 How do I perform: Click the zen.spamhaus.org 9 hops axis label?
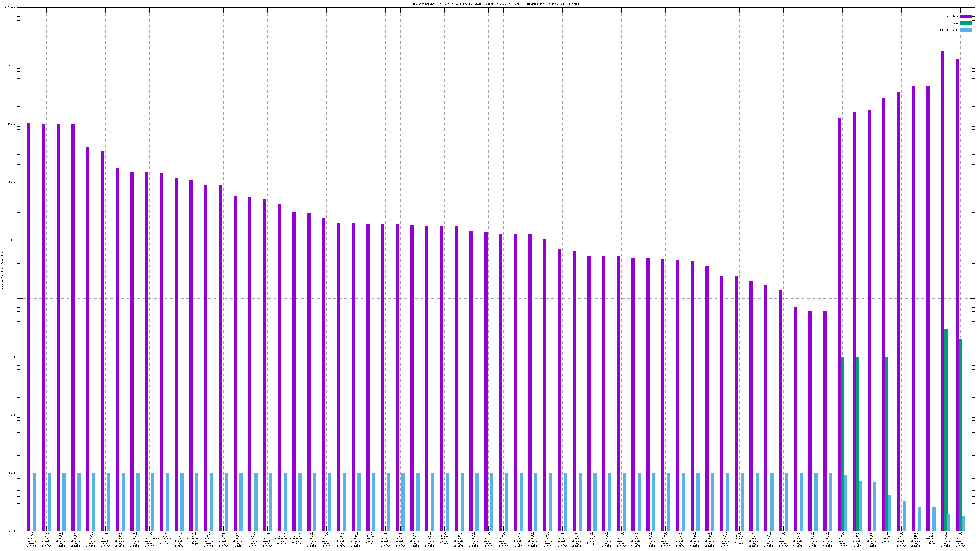(194, 539)
